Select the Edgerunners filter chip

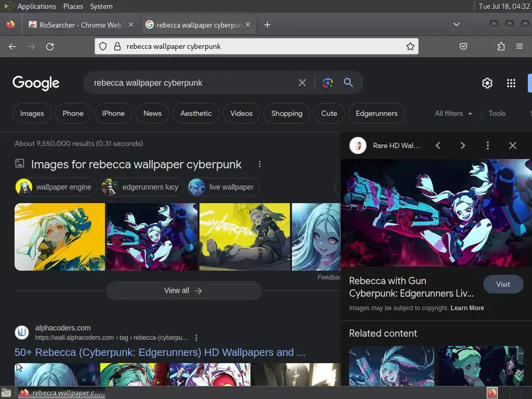(377, 113)
